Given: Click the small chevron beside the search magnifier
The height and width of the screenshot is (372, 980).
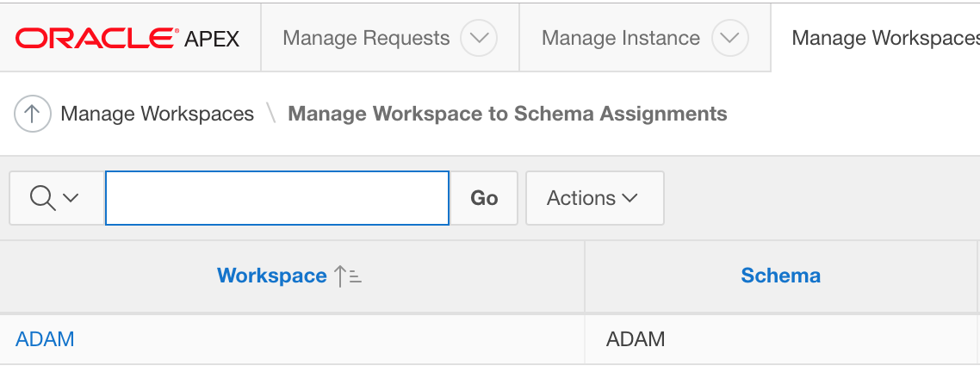Looking at the screenshot, I should pyautogui.click(x=71, y=198).
